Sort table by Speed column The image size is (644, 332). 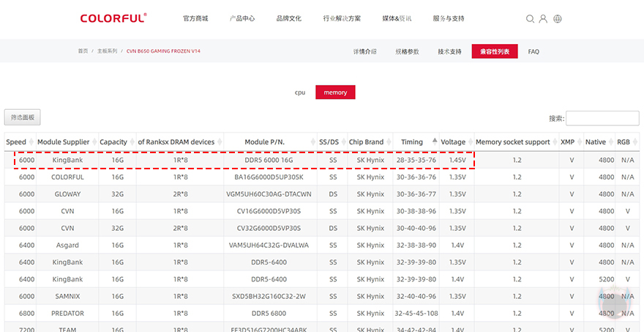click(20, 142)
